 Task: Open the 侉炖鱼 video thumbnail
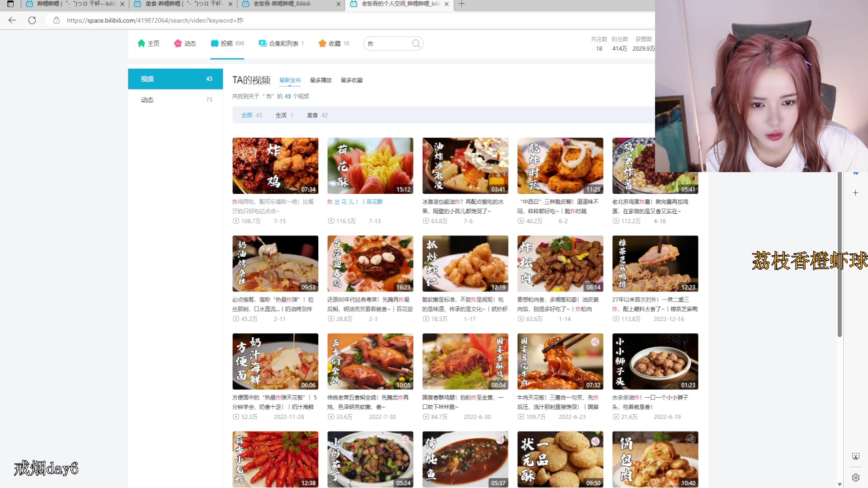pyautogui.click(x=465, y=459)
